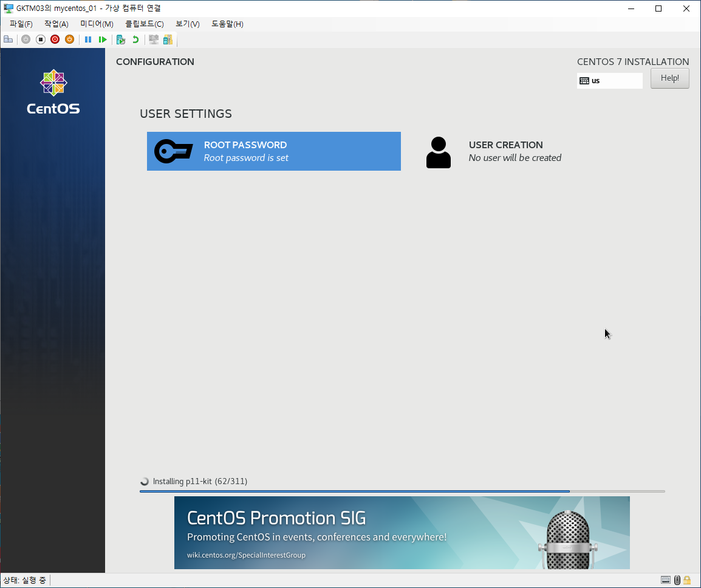Pause the virtual machine
This screenshot has height=588, width=701.
[x=88, y=39]
